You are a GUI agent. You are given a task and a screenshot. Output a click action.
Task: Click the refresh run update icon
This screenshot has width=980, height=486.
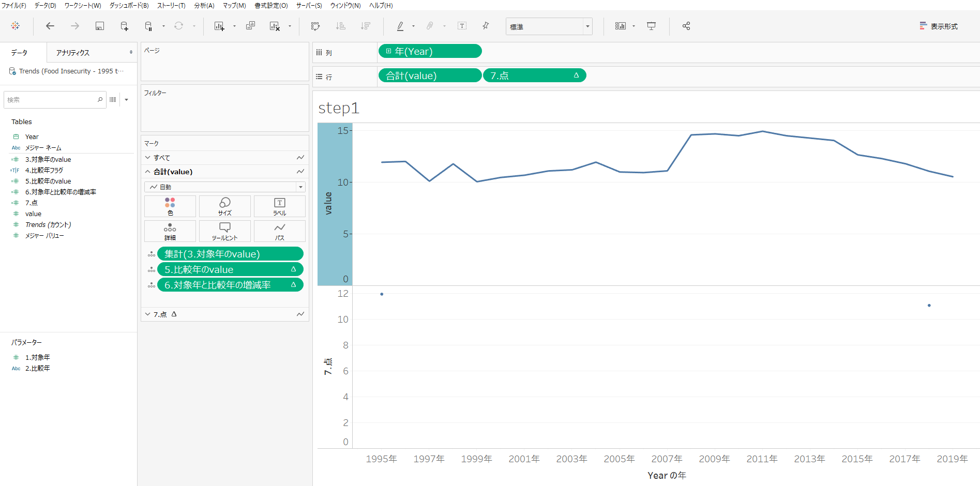click(178, 26)
